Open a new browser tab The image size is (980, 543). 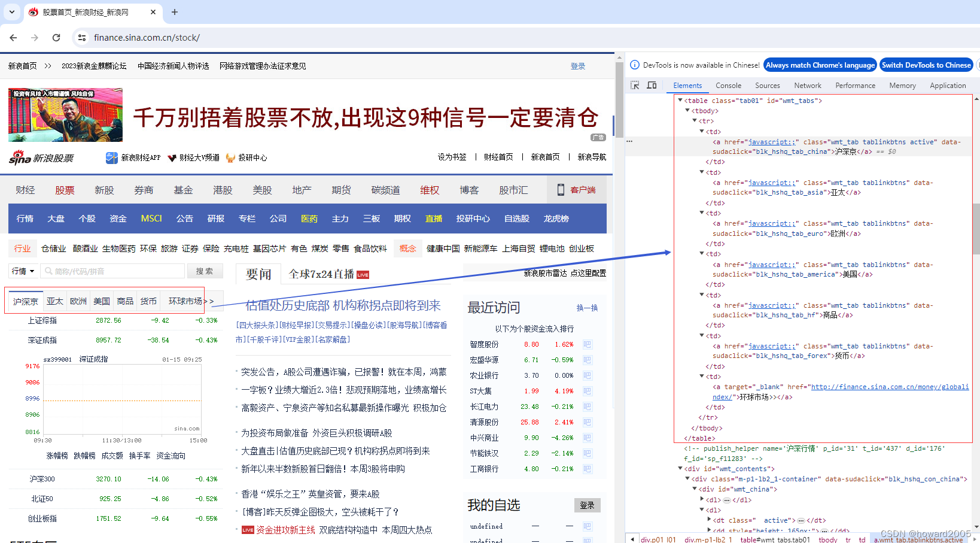pos(175,12)
